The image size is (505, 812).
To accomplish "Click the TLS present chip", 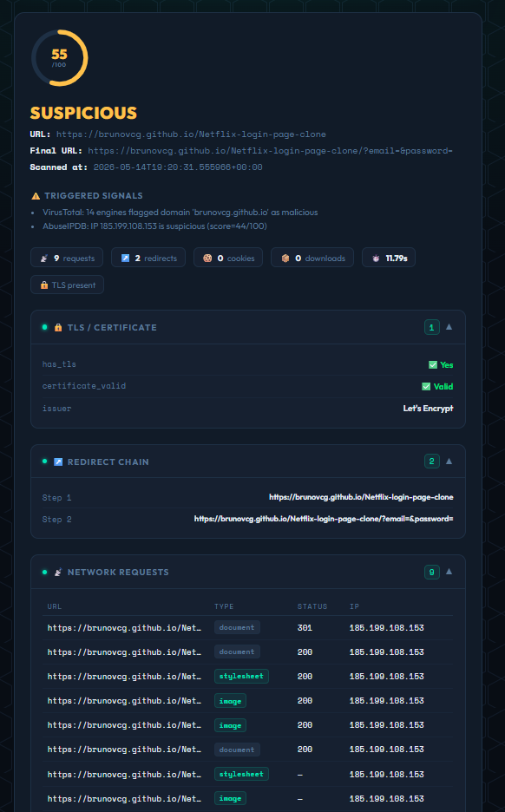I will [68, 285].
